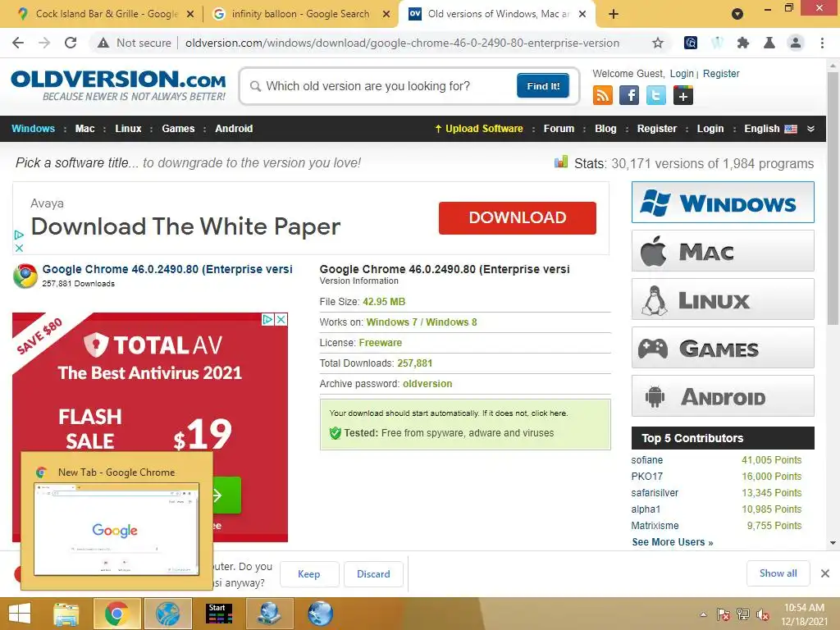Click the browser back arrow

[x=18, y=43]
